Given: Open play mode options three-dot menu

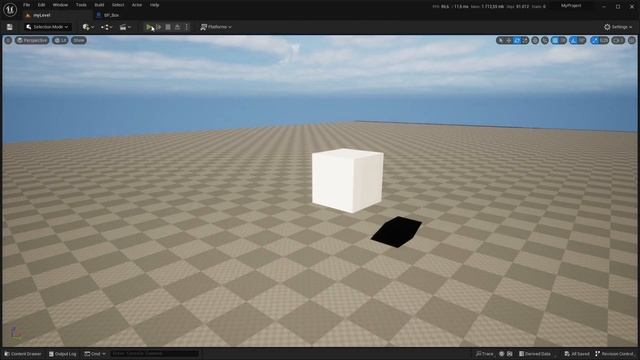Looking at the screenshot, I should 187,27.
